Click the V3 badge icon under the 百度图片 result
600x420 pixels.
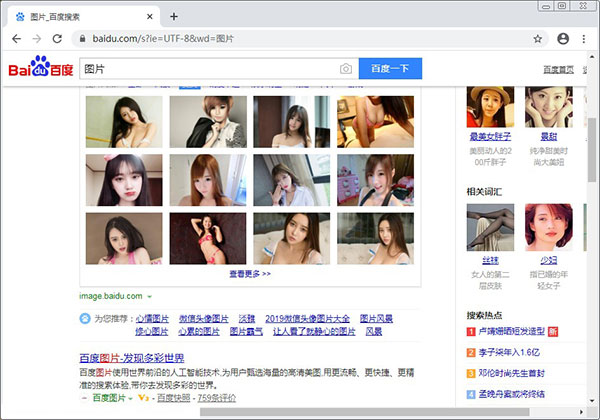[x=143, y=398]
